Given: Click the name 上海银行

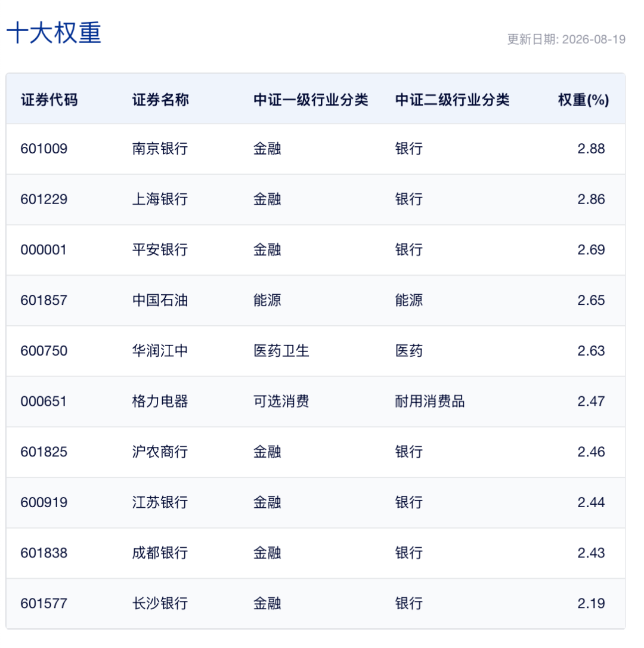Looking at the screenshot, I should 160,199.
